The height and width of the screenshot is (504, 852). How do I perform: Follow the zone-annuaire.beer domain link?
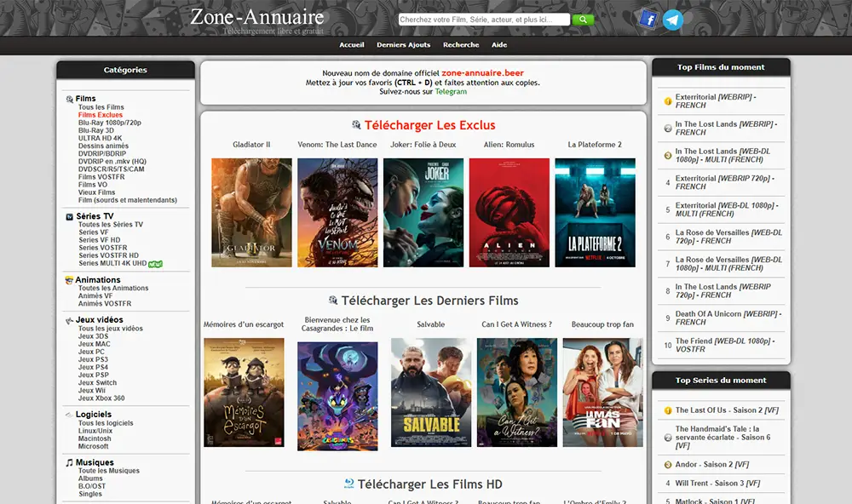(482, 72)
